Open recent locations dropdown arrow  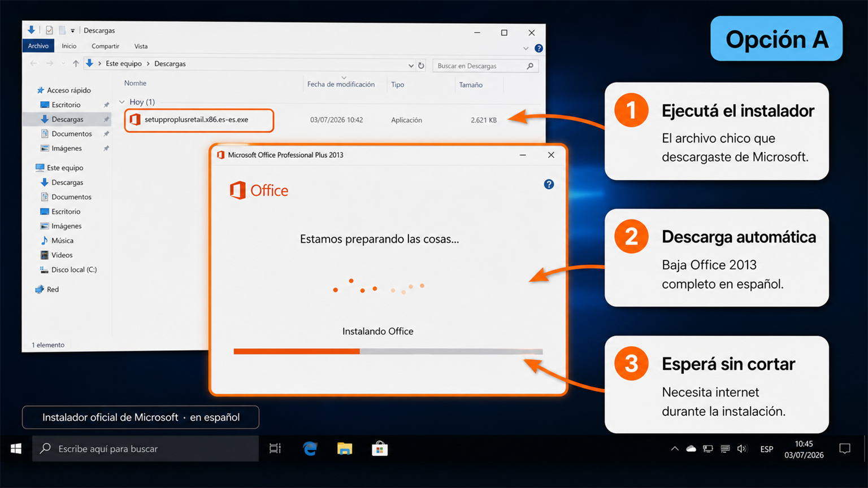pyautogui.click(x=63, y=63)
